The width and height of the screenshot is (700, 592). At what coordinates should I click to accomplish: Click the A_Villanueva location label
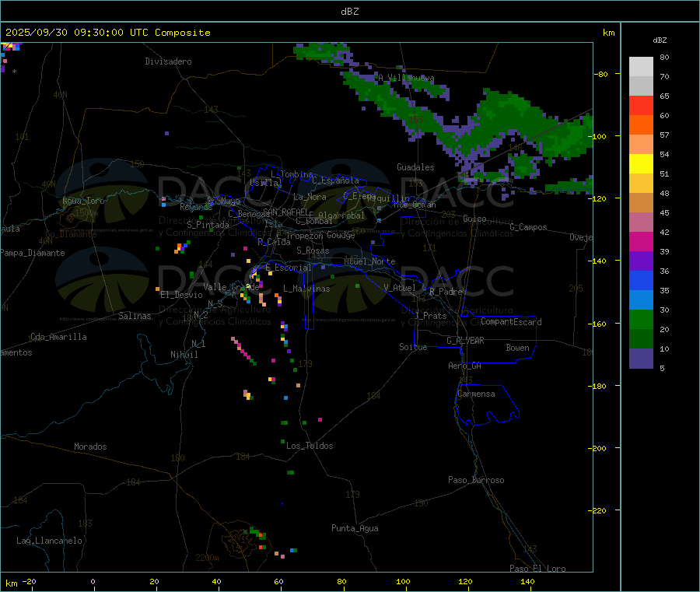tap(406, 78)
